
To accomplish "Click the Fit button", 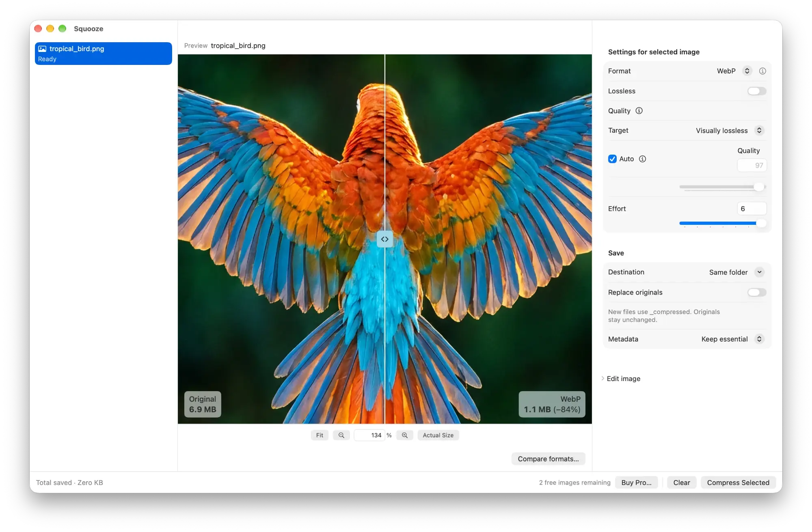I will [x=320, y=435].
